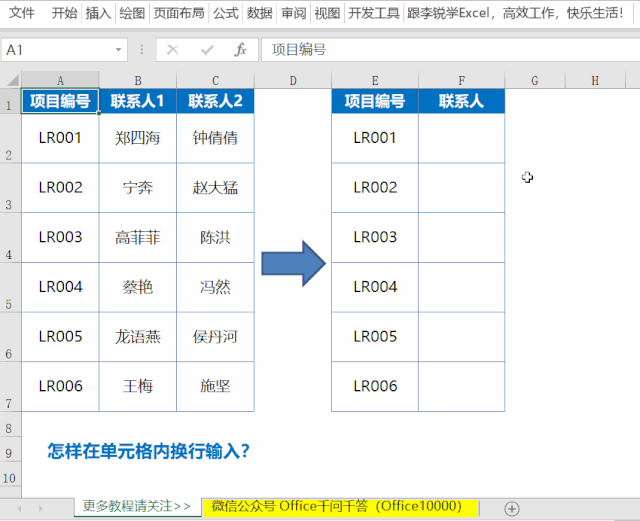Open the 审阅 ribbon tab

pyautogui.click(x=293, y=13)
